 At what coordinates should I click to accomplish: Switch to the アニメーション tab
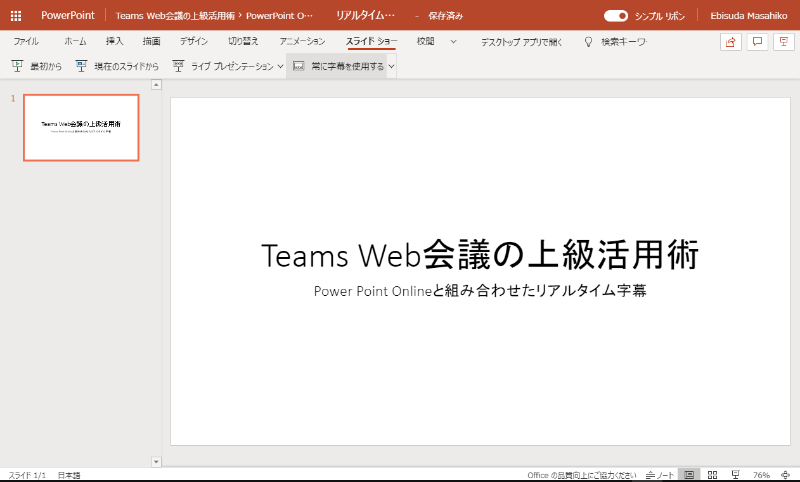[302, 42]
